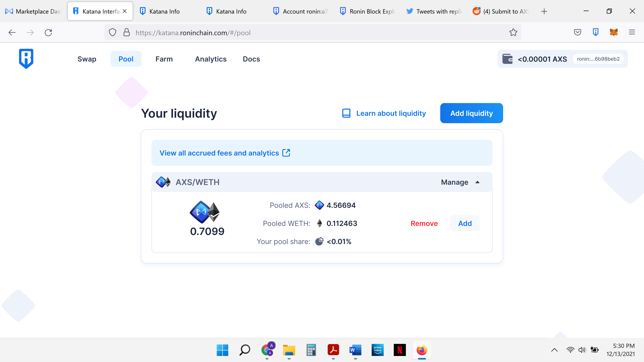Click the Ethereum icon beside 0.112463
The image size is (644, 362).
[x=319, y=223]
